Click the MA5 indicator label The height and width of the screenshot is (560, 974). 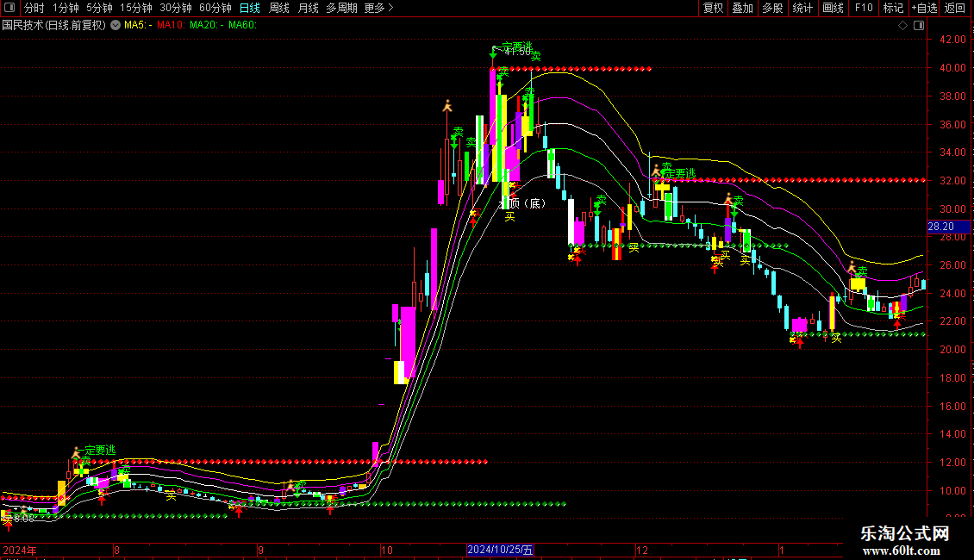pyautogui.click(x=138, y=26)
